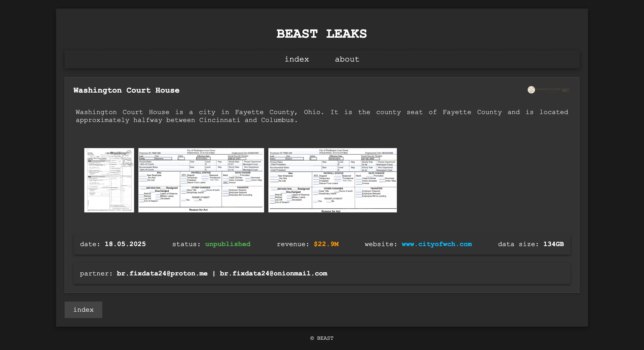The height and width of the screenshot is (350, 644).
Task: Open the tax form document thumbnail
Action: click(x=109, y=180)
